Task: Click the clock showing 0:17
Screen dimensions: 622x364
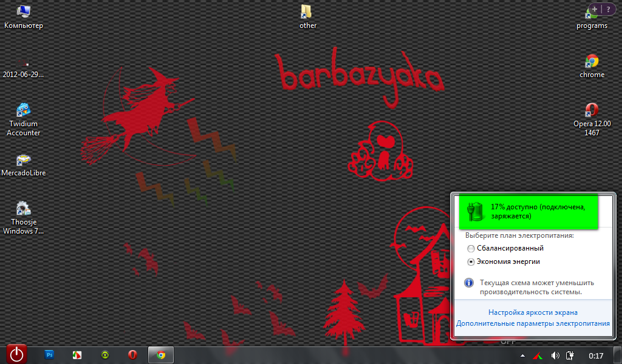Action: click(x=596, y=355)
